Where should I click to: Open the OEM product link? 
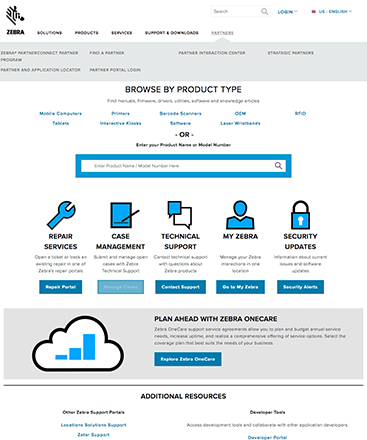coord(240,113)
